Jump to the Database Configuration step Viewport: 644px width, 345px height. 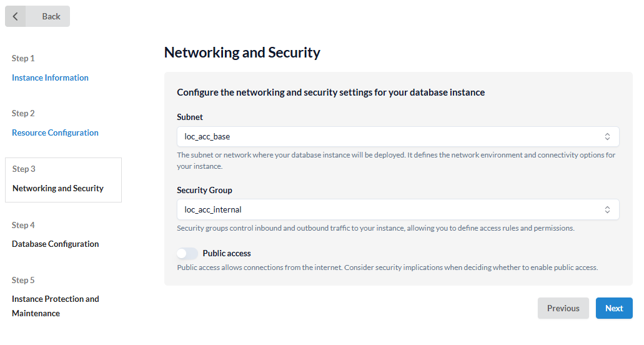pos(55,244)
